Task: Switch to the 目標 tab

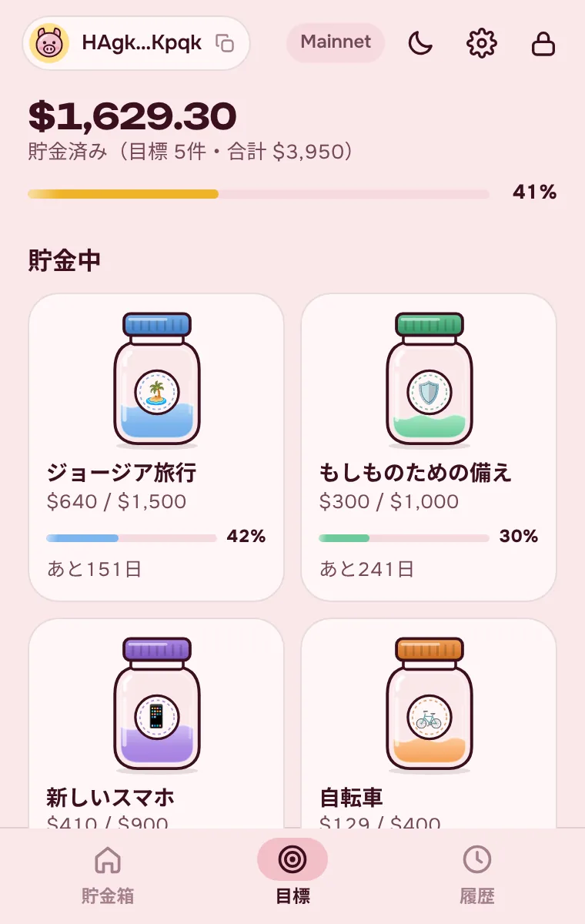Action: (x=292, y=875)
